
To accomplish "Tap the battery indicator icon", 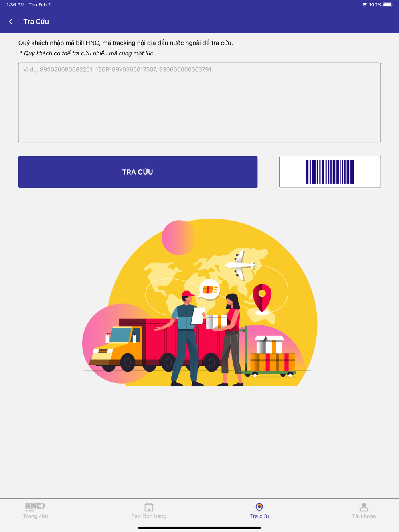I will (x=388, y=5).
